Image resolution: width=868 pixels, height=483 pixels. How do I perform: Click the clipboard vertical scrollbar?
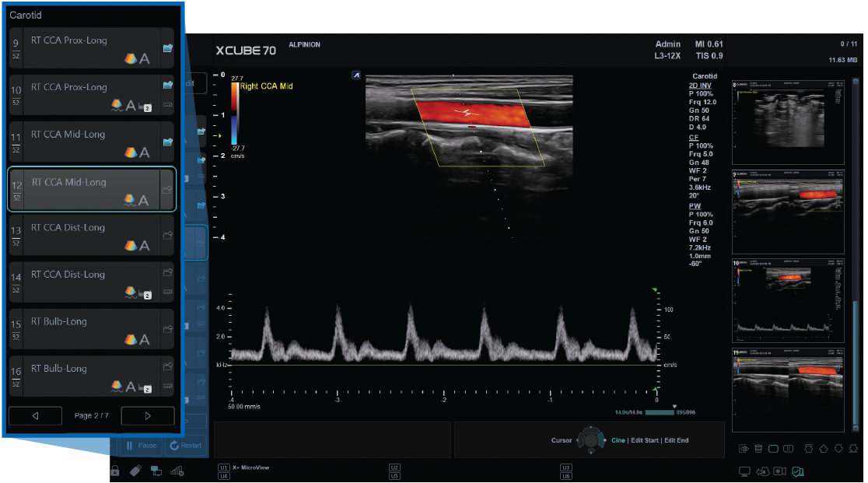coord(856,254)
